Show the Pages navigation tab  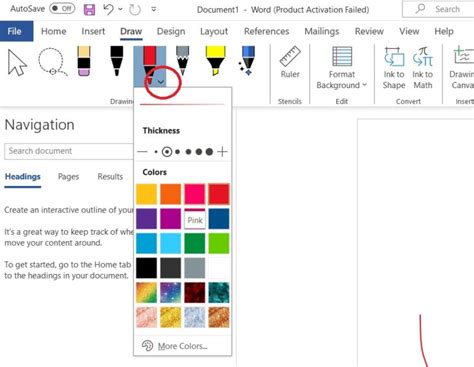(68, 177)
